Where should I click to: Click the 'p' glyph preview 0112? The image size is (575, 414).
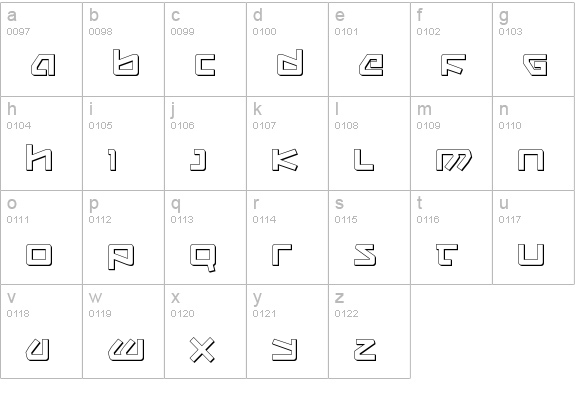point(121,257)
